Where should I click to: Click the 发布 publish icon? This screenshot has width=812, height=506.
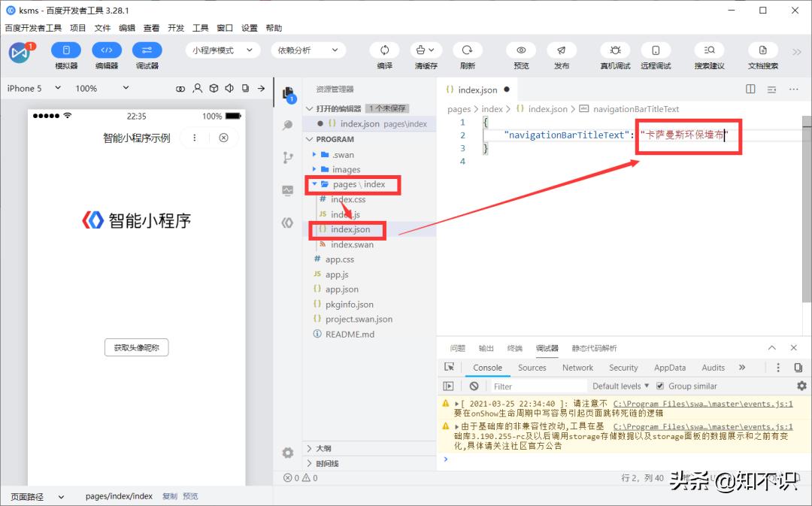562,50
